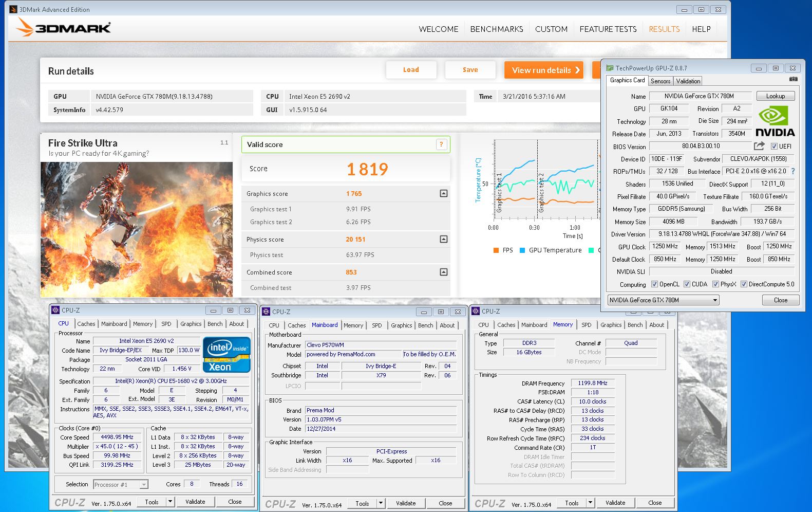Click the NVIDIA logo in GPU-Z

775,121
